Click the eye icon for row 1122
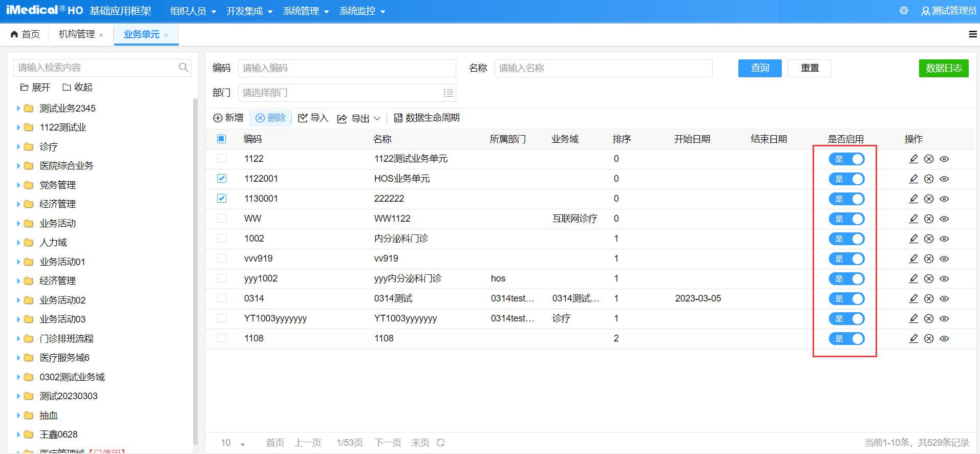 click(x=945, y=159)
